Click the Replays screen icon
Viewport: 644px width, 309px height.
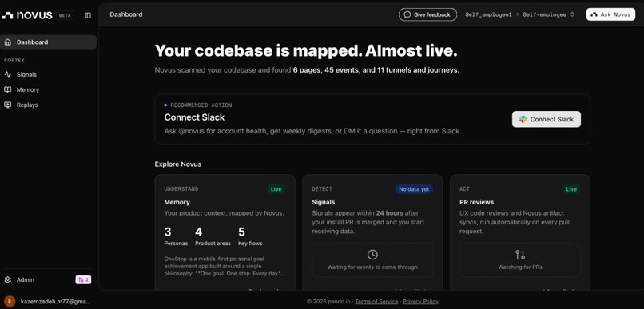click(8, 105)
